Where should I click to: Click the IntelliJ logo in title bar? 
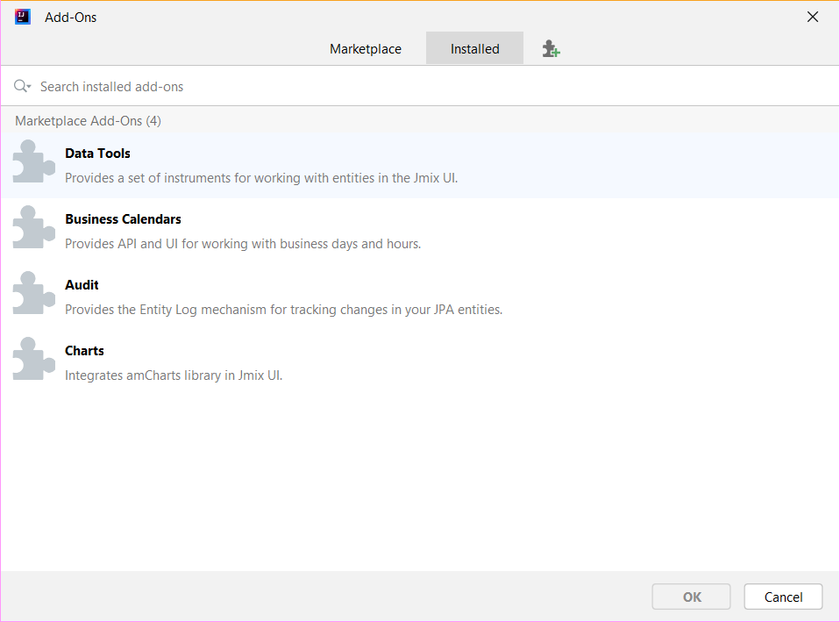(23, 18)
